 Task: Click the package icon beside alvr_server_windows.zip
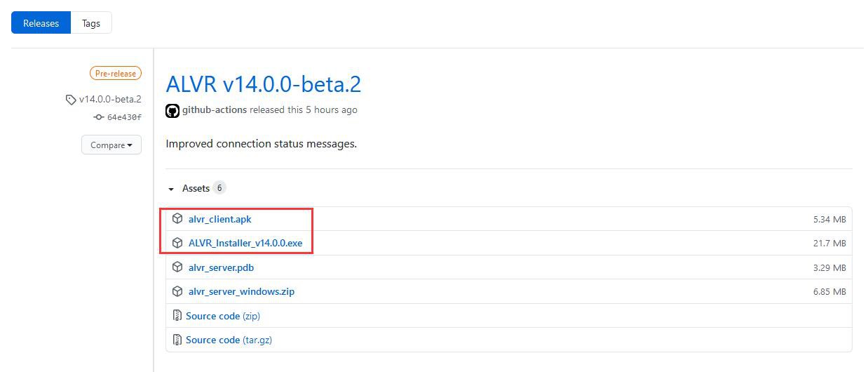click(x=177, y=291)
